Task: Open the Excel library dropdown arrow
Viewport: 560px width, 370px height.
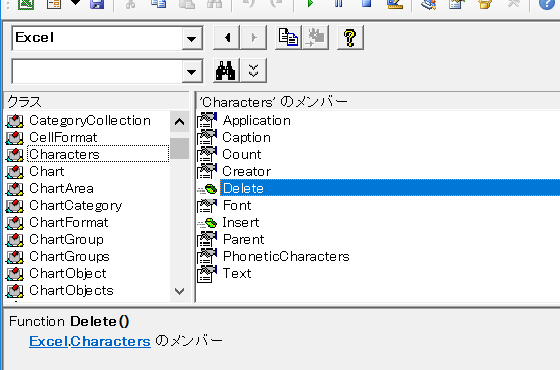Action: pyautogui.click(x=192, y=38)
